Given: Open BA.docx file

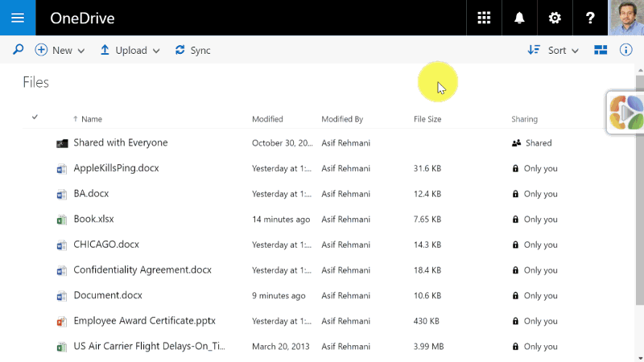Looking at the screenshot, I should (91, 193).
